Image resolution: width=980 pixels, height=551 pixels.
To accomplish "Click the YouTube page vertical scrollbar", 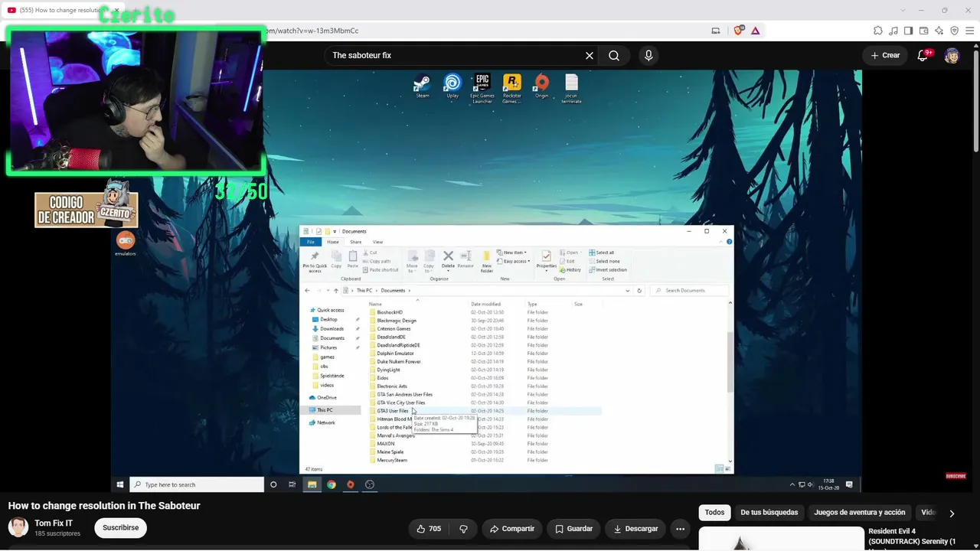I will [x=976, y=99].
